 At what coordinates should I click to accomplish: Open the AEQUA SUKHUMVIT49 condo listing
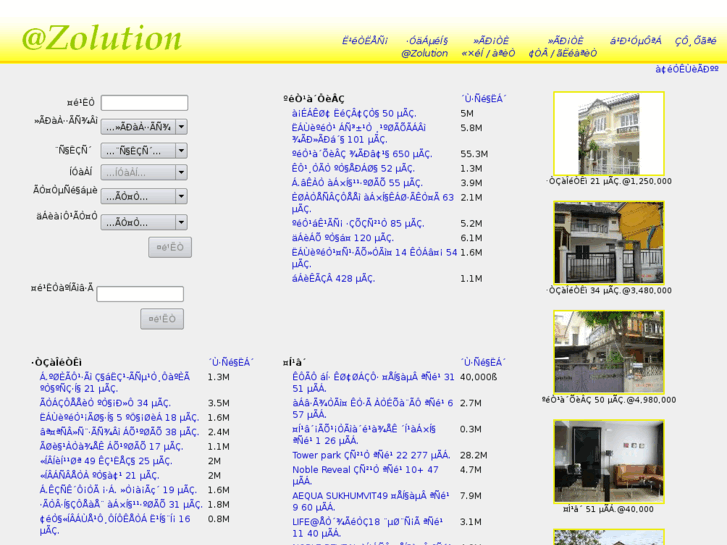370,501
